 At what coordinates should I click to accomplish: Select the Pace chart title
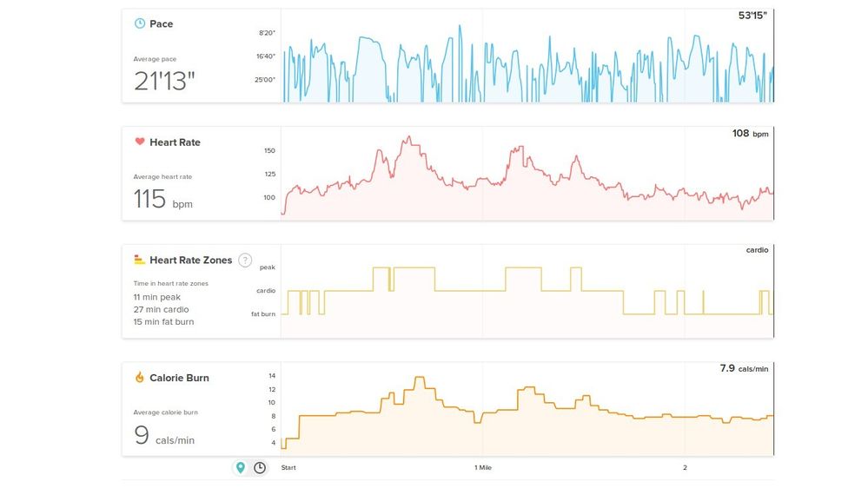[x=161, y=23]
